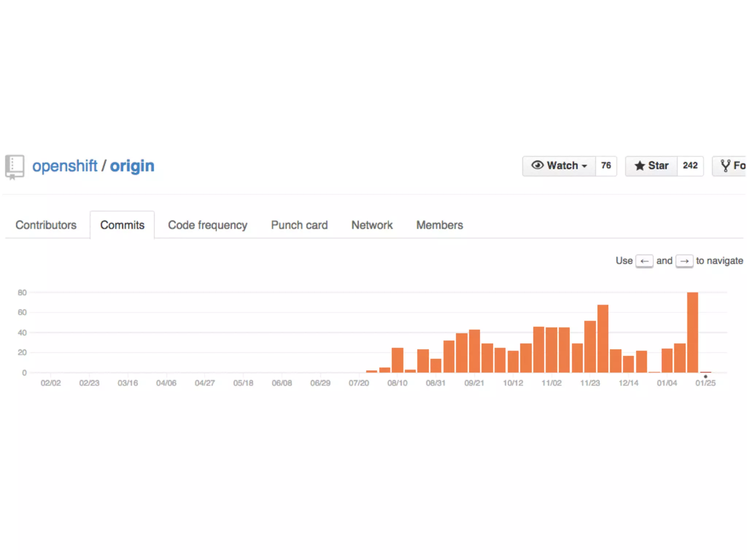Open the stargazers count 242
Viewport: 747px width, 560px height.
(x=690, y=166)
